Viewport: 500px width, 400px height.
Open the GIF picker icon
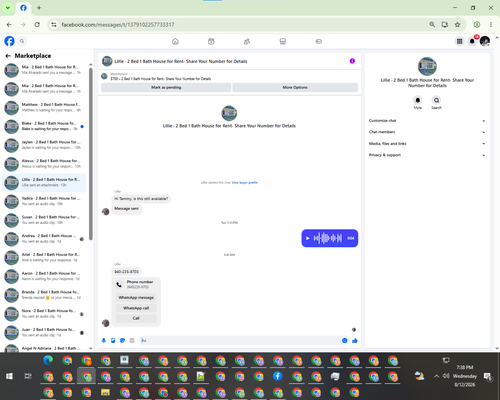[132, 340]
